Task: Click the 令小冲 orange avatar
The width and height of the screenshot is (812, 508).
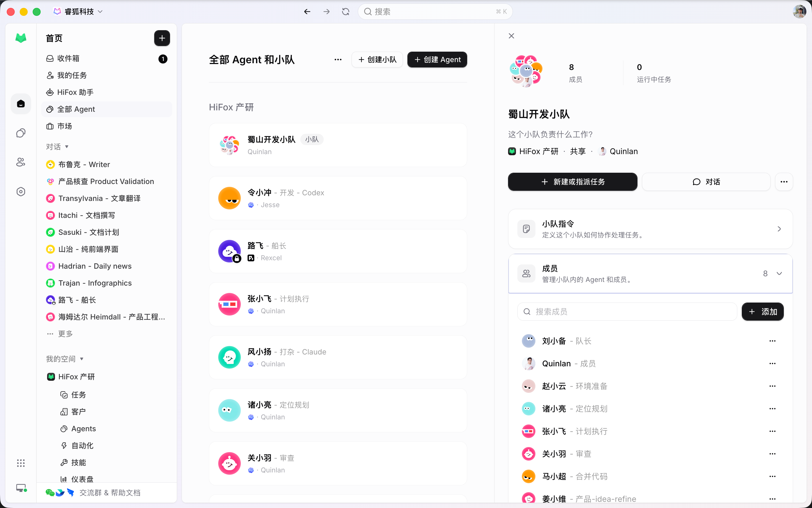Action: click(x=230, y=198)
